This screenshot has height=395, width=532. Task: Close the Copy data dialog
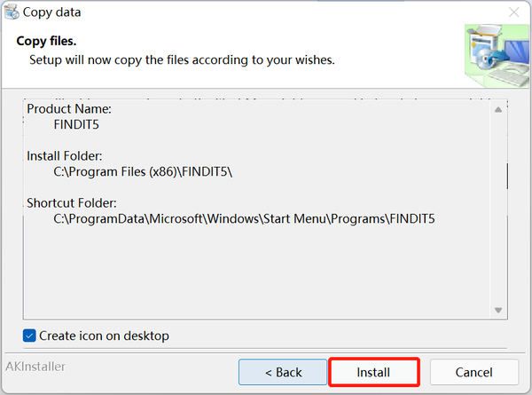click(513, 12)
